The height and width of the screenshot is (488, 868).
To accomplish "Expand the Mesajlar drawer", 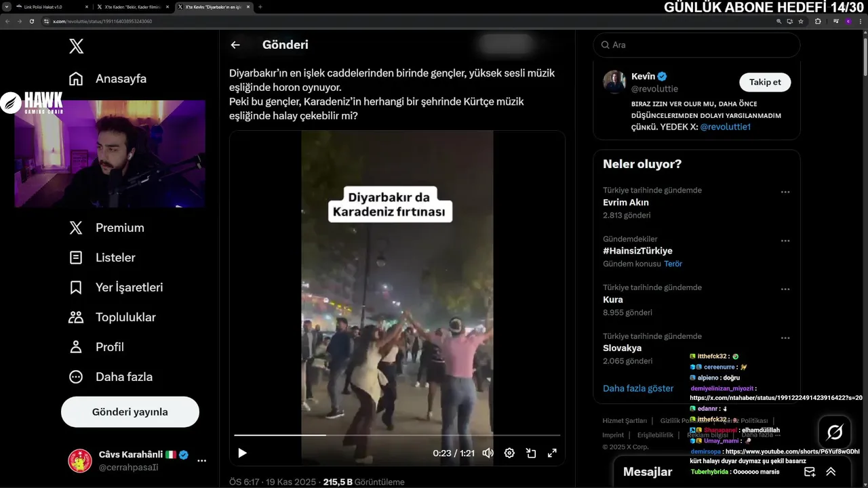I will point(831,472).
